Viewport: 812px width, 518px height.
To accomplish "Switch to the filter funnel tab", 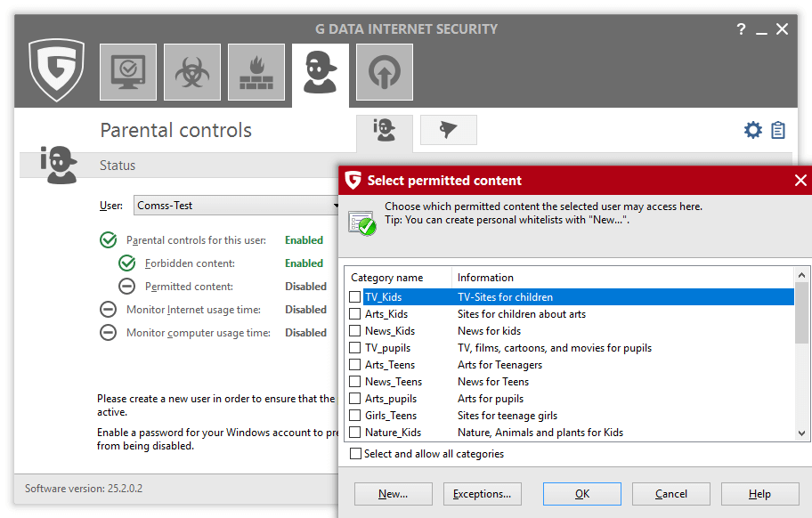I will (449, 130).
